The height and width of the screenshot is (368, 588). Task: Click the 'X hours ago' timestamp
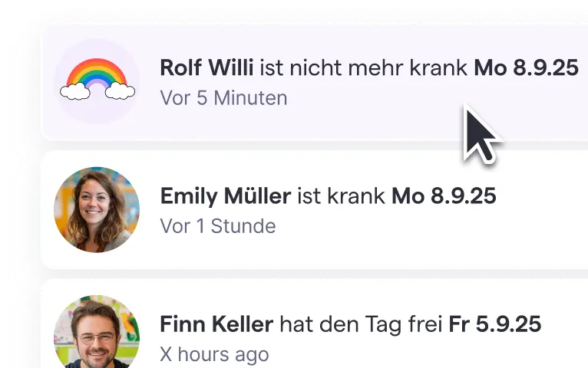point(214,354)
